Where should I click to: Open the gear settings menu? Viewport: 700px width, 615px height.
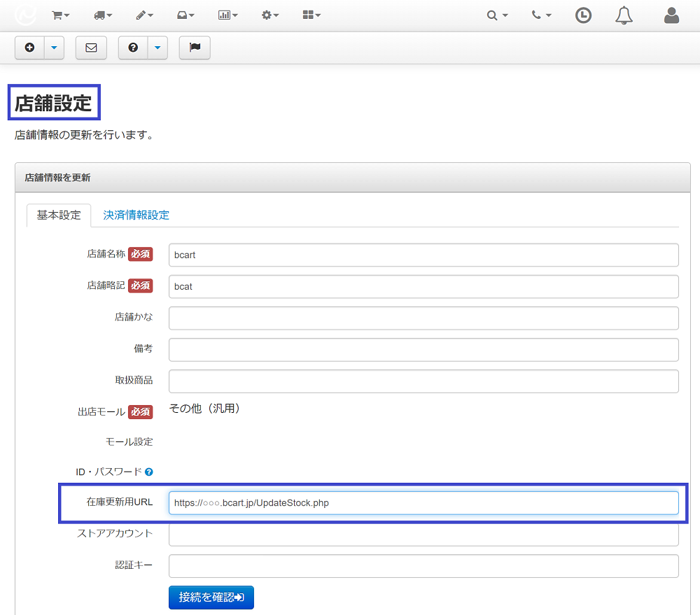point(269,15)
